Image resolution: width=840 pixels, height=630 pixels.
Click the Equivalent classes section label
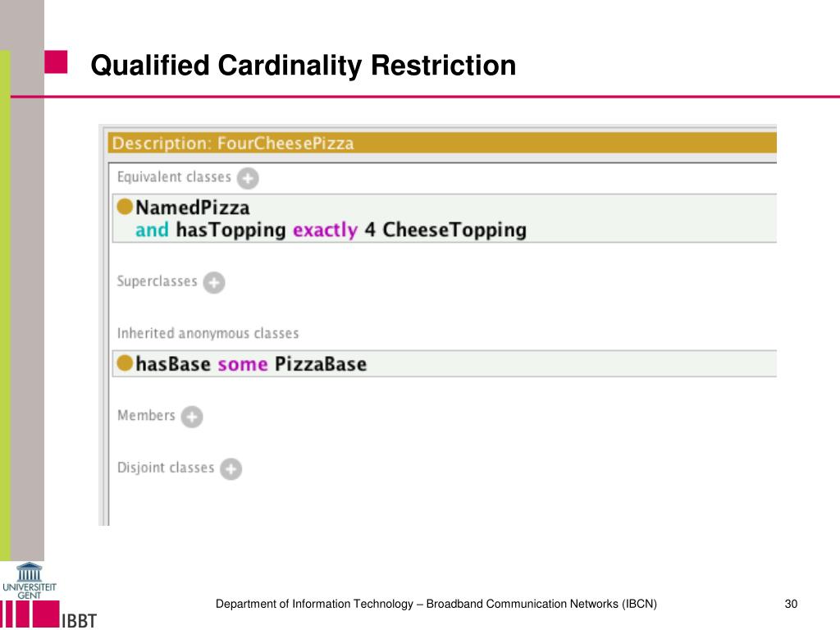[x=174, y=177]
